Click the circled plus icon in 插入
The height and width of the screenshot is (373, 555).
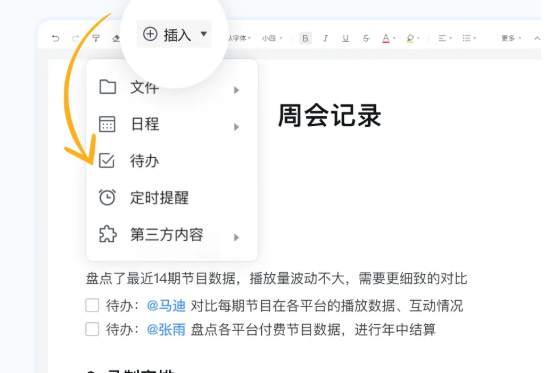150,34
